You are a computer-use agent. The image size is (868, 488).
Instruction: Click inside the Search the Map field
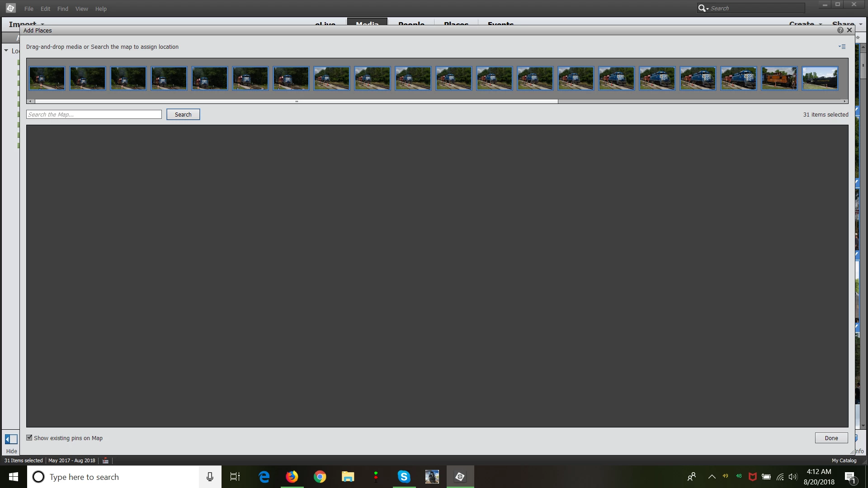click(94, 114)
